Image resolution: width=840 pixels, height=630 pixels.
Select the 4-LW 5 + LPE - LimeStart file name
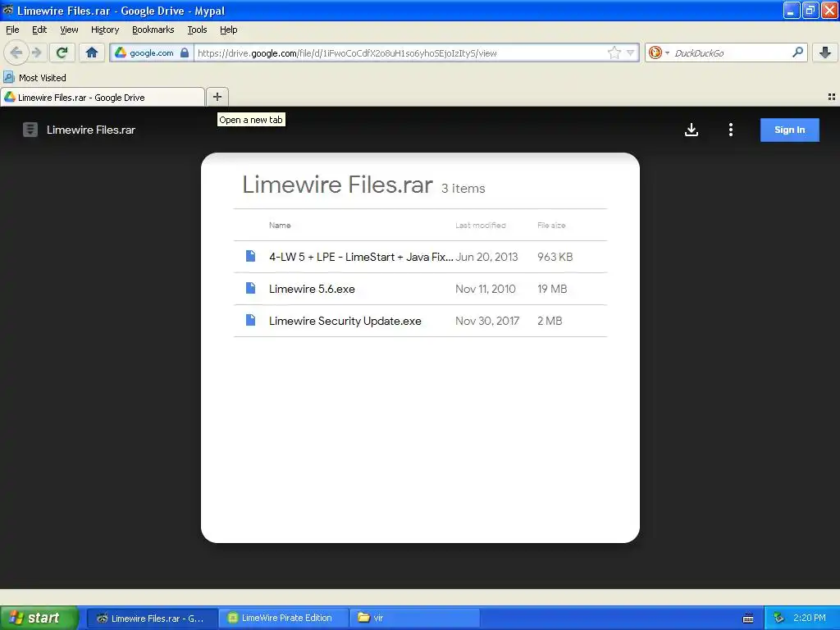click(x=361, y=257)
